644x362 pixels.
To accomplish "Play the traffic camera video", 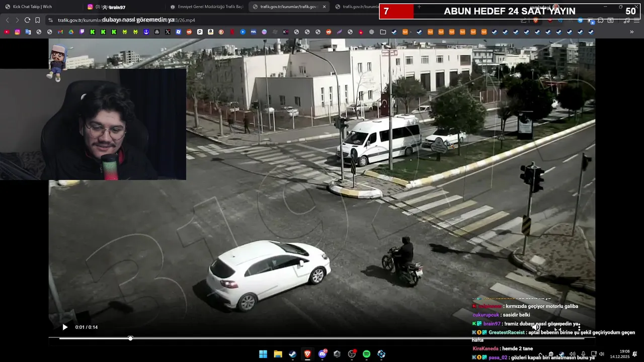I will click(x=65, y=327).
